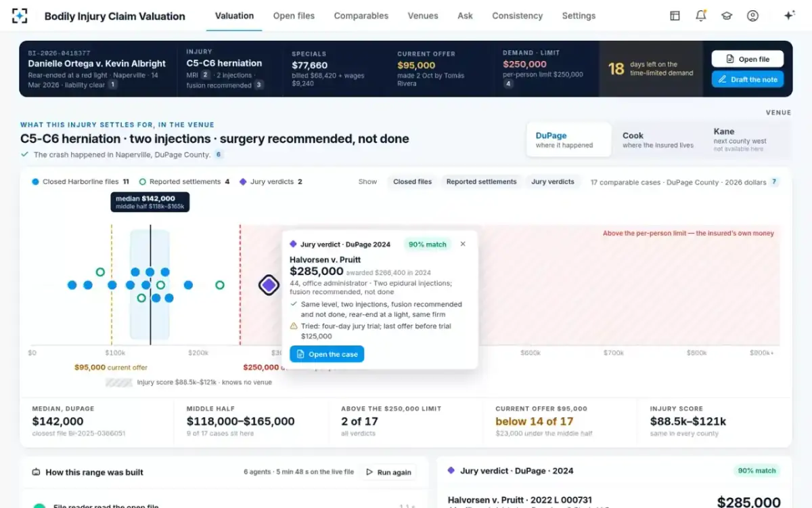Click the sparkle assistant icon

pyautogui.click(x=789, y=16)
